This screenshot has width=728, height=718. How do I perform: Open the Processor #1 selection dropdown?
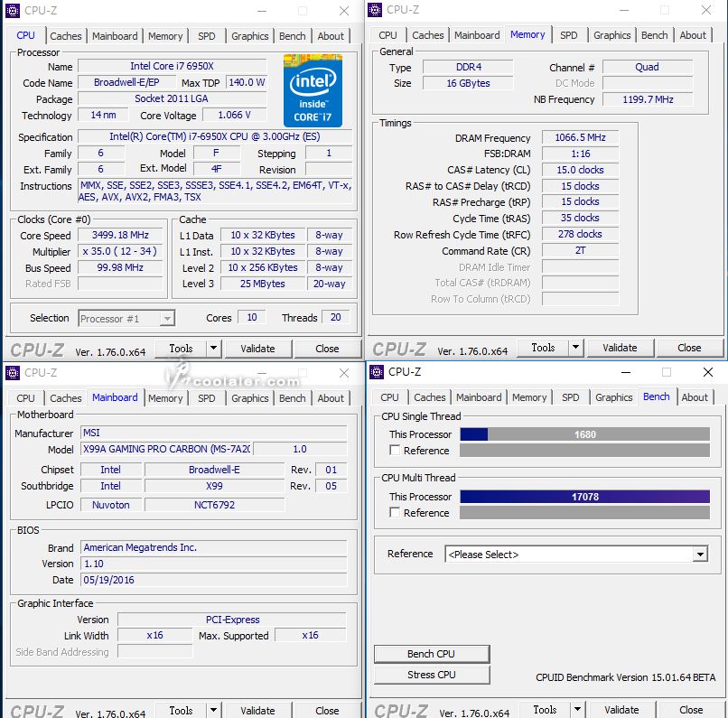coord(126,319)
